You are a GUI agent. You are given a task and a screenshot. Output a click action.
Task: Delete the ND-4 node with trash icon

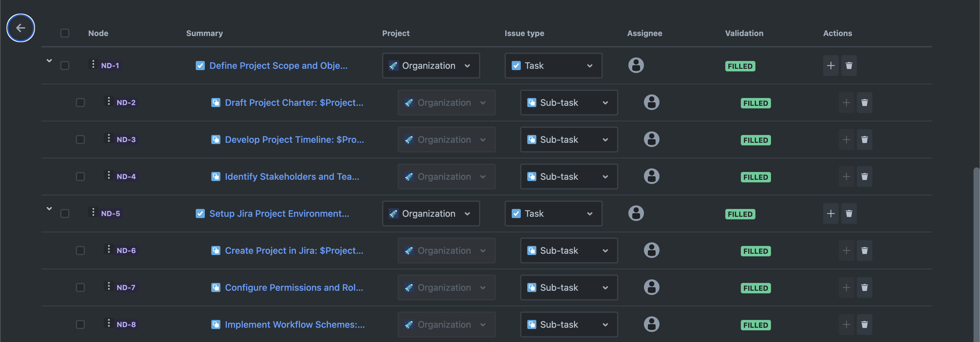click(x=864, y=177)
